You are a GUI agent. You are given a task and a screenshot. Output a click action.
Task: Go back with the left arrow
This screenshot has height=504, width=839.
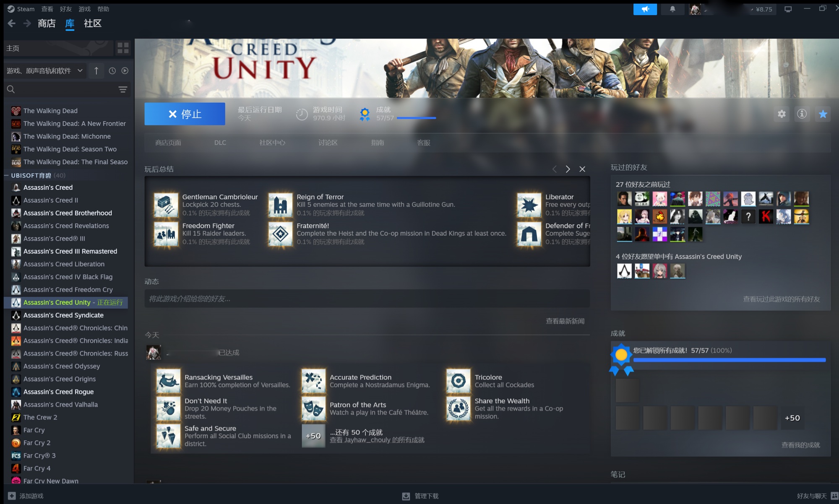tap(12, 23)
